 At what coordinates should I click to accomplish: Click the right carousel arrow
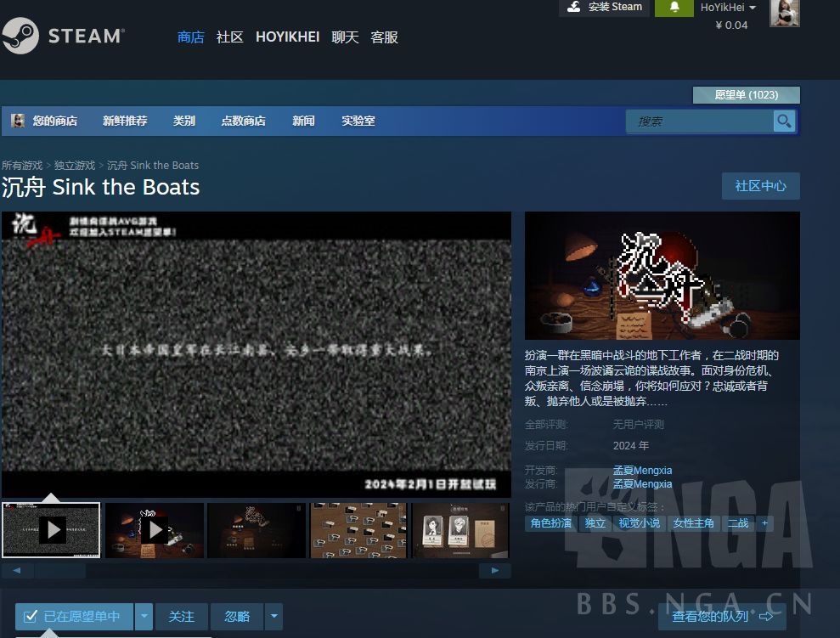click(495, 570)
